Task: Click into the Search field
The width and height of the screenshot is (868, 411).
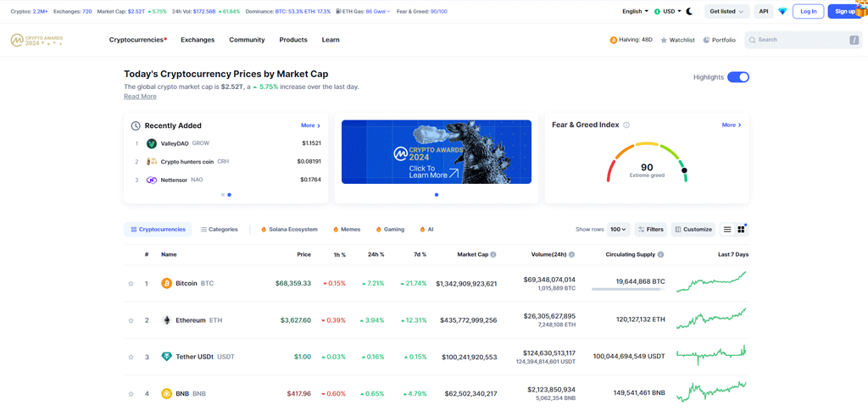Action: pos(804,40)
